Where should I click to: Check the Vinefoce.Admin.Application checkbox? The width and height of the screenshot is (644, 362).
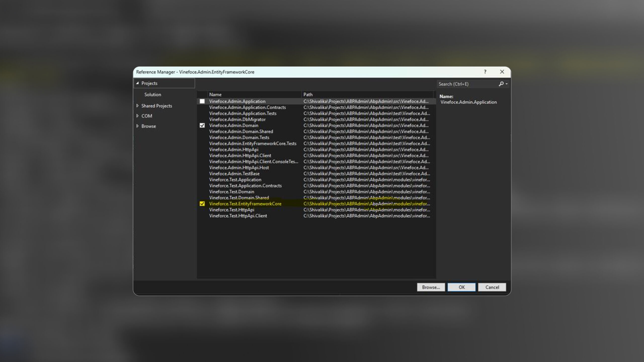click(x=202, y=101)
